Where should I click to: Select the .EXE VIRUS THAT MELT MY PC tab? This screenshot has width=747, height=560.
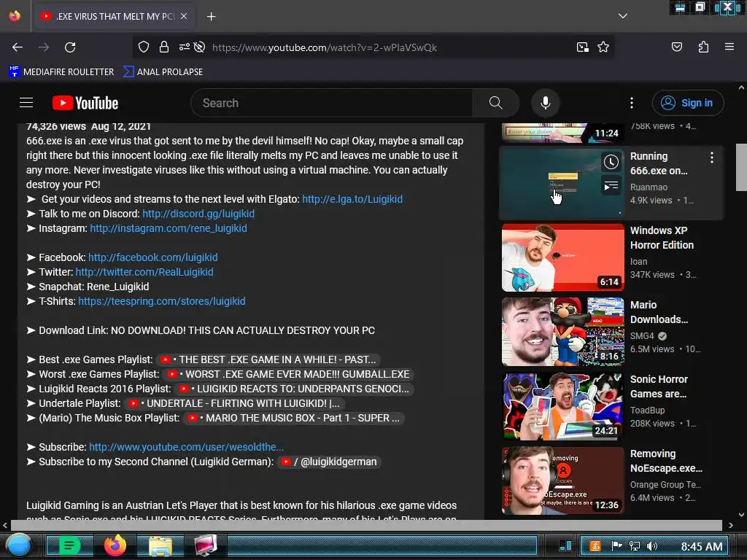(x=113, y=16)
